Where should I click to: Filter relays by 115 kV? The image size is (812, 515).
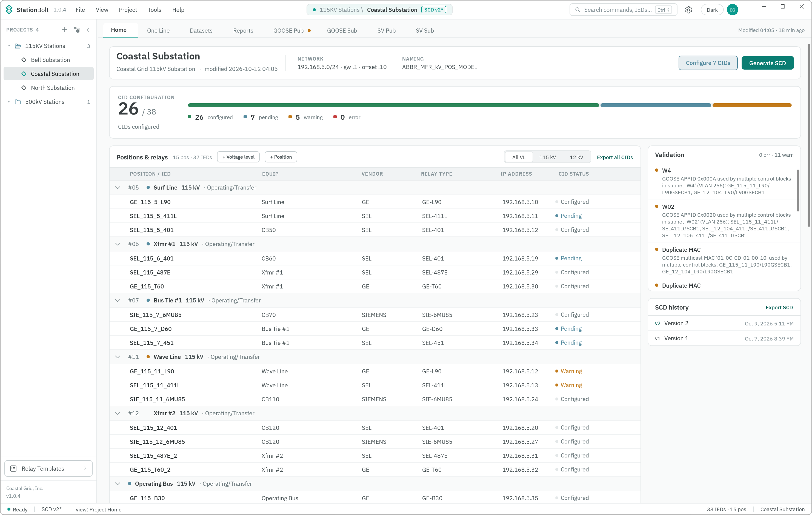tap(547, 157)
